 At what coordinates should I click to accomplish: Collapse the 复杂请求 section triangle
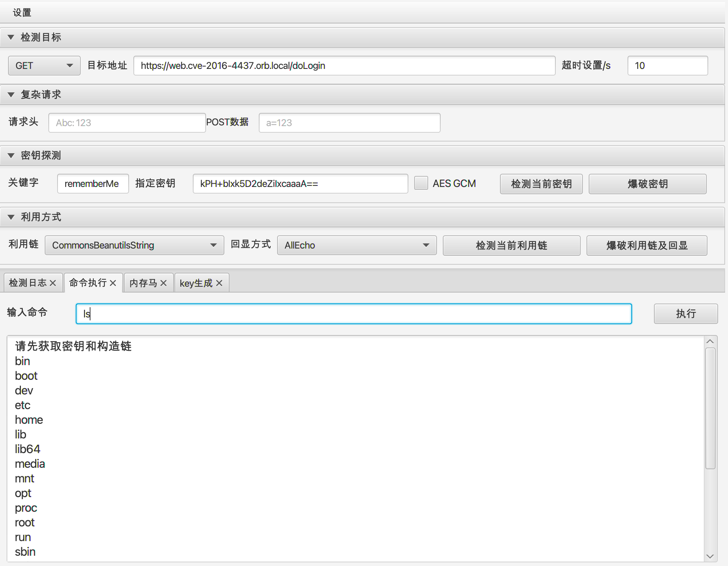11,95
